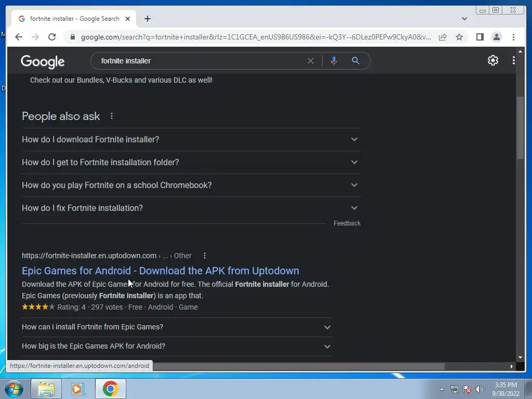Open the Epic Games for Android Uptodown result
This screenshot has width=532, height=399.
161,271
